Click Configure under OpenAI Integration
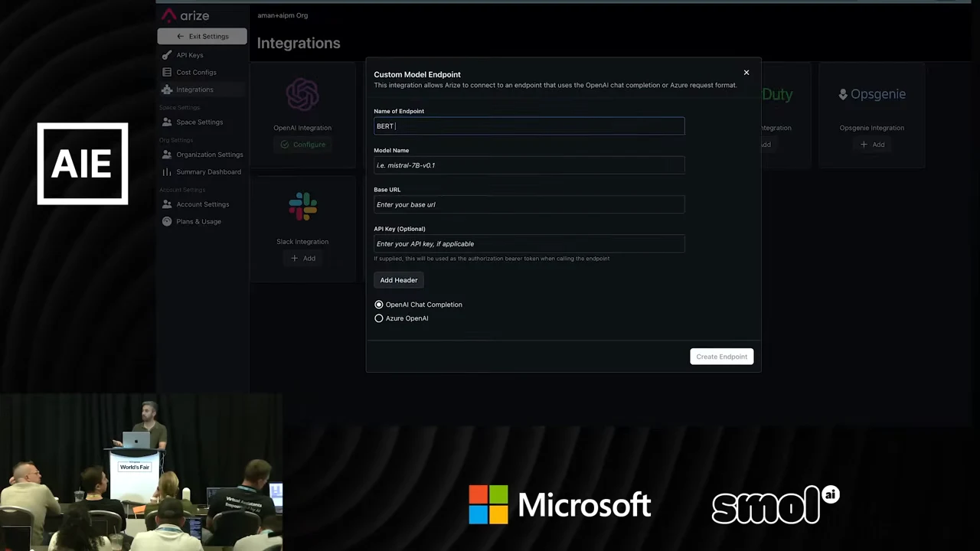 point(303,145)
